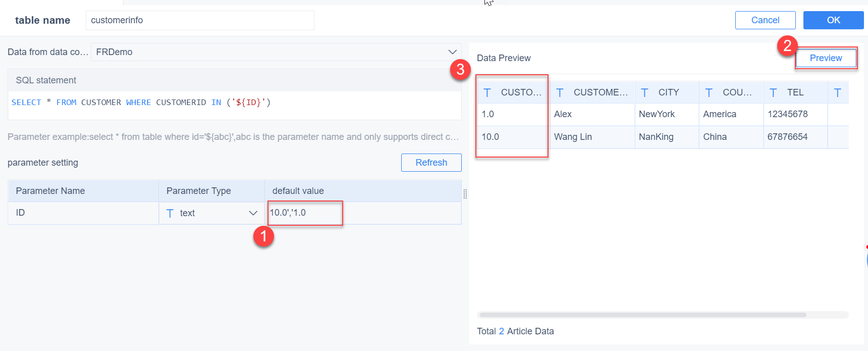Click the Parameter Name column header

pyautogui.click(x=83, y=191)
